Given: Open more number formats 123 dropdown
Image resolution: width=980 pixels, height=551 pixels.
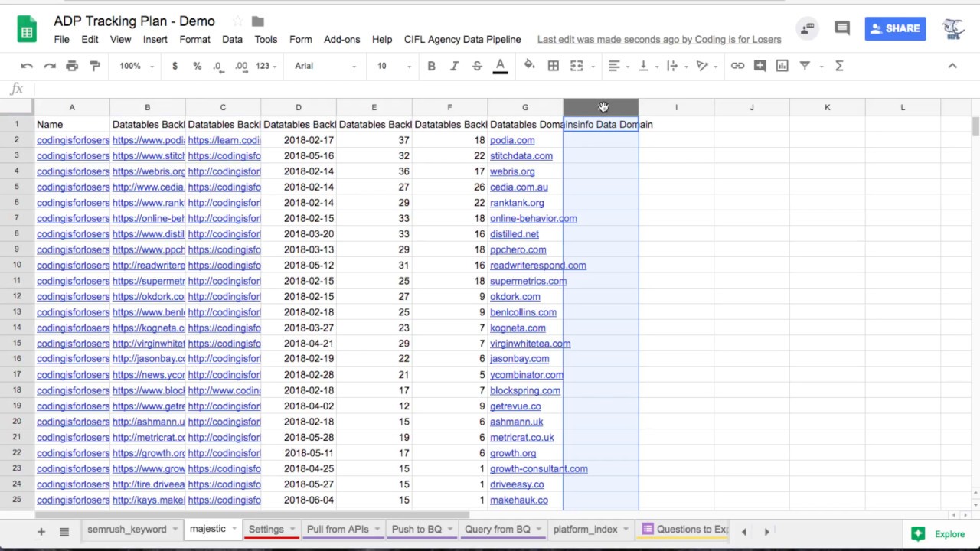Looking at the screenshot, I should [266, 66].
